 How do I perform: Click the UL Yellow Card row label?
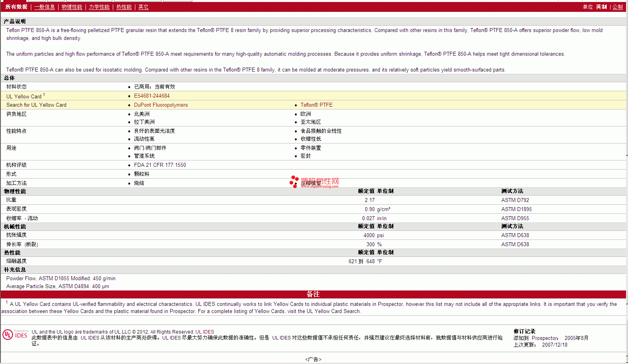pos(25,96)
